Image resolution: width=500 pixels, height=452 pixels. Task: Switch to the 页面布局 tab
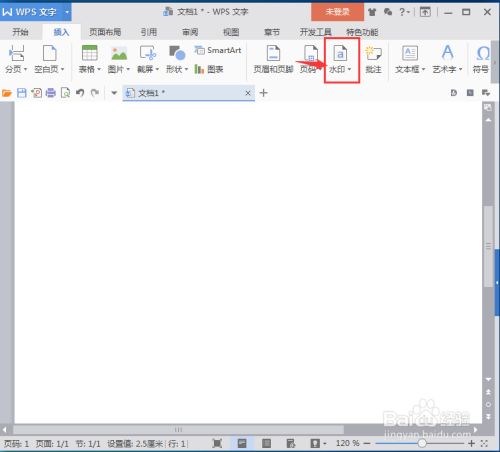point(105,32)
